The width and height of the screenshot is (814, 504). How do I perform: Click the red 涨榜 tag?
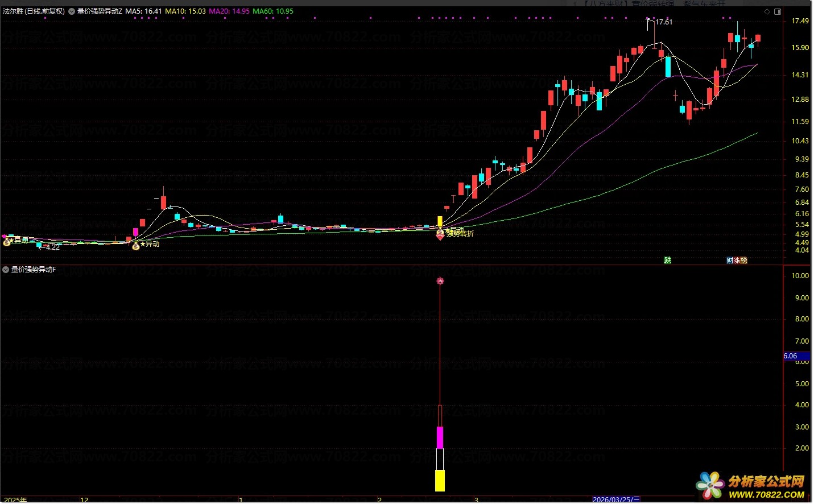(x=741, y=261)
